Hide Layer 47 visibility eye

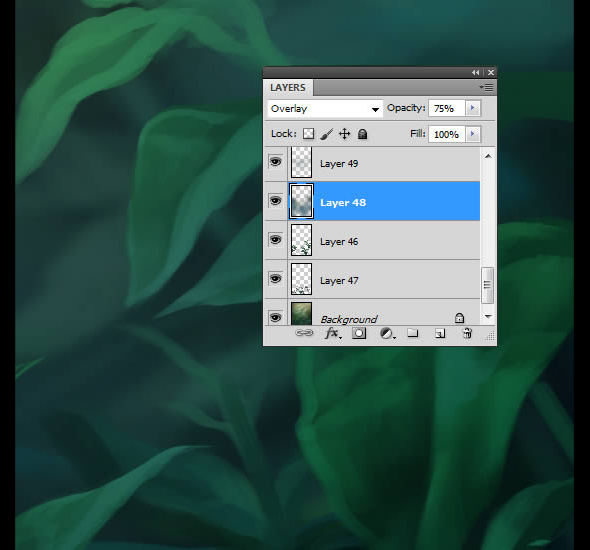click(275, 279)
